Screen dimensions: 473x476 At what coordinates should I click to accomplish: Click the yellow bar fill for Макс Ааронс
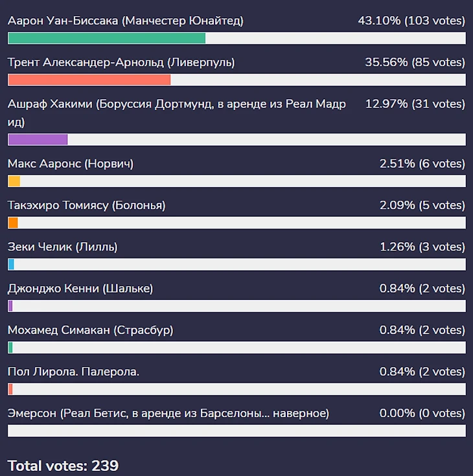[14, 181]
